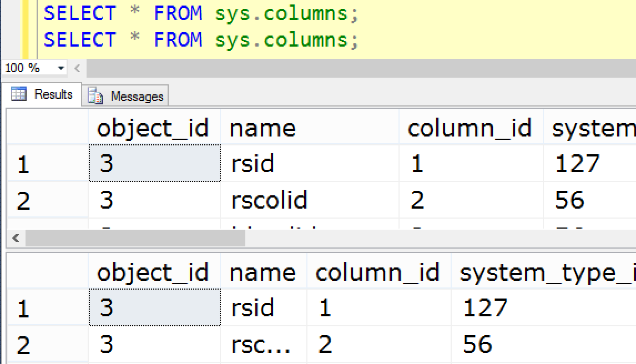Click the editor's horizontal scroll left arrow
Screen dimensions: 636x364
tap(77, 68)
